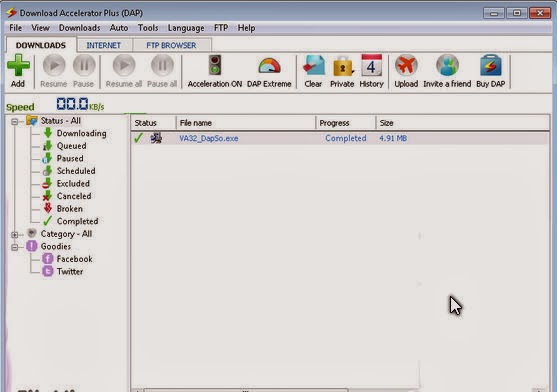This screenshot has height=392, width=557.
Task: Select the Excluded status filter
Action: [73, 184]
